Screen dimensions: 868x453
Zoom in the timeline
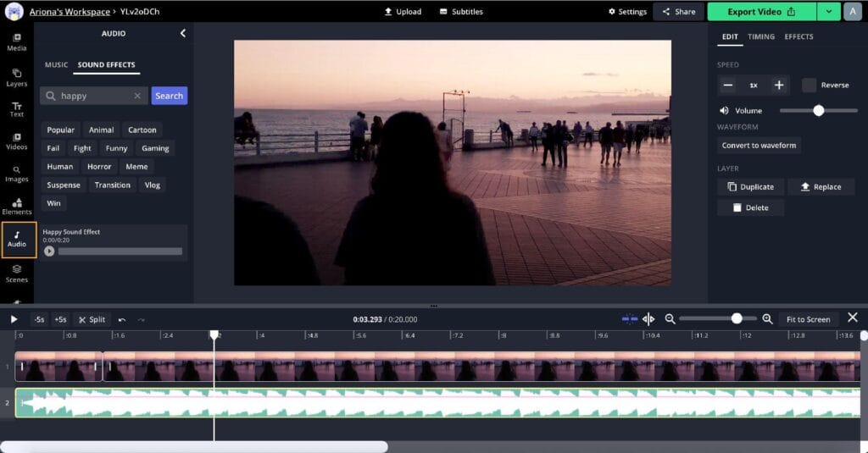(x=767, y=319)
